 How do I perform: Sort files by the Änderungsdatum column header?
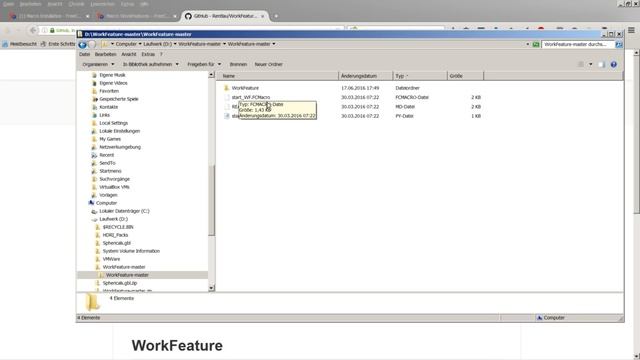click(x=366, y=76)
